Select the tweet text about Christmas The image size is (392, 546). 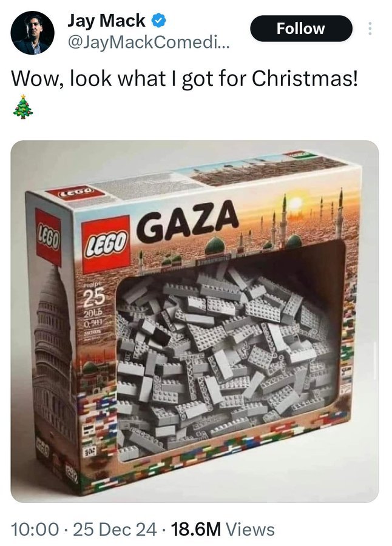click(184, 79)
